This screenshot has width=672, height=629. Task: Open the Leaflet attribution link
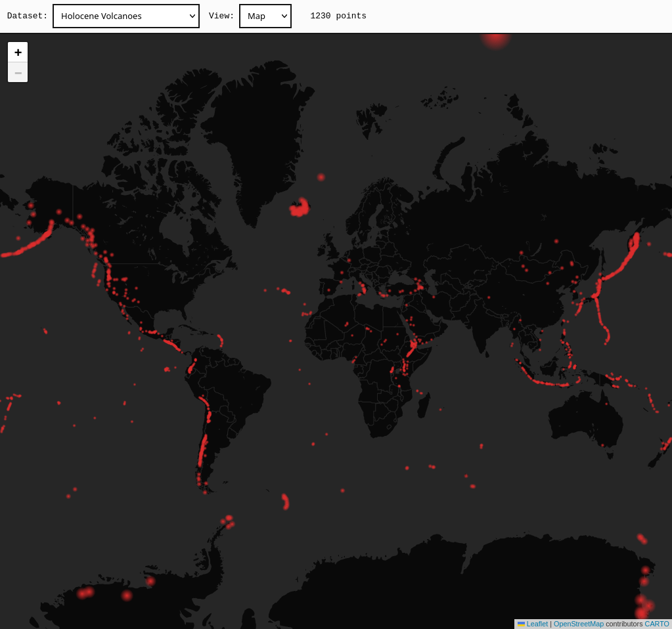point(537,624)
